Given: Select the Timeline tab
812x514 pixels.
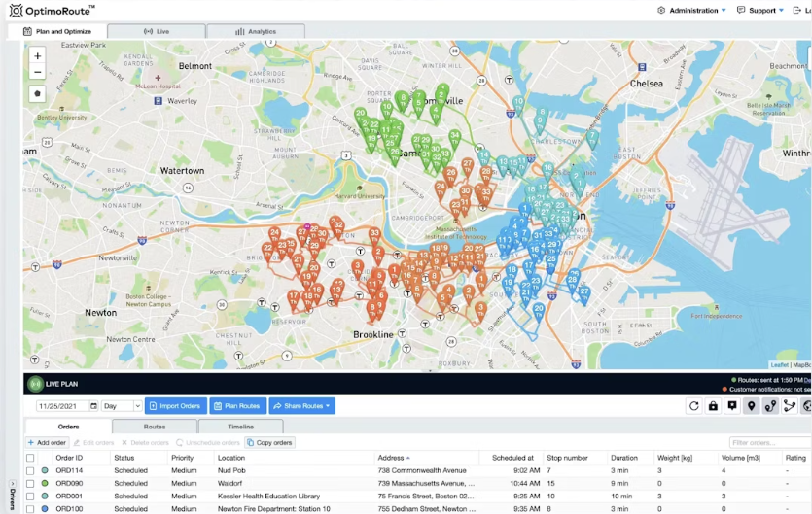Looking at the screenshot, I should click(241, 428).
